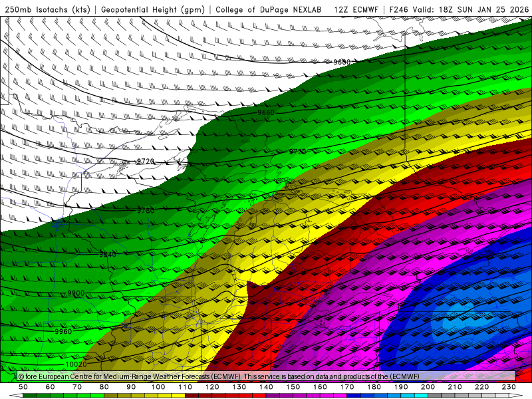
Task: Click the dark blue swatch beginning at 170
Action: pos(354,396)
